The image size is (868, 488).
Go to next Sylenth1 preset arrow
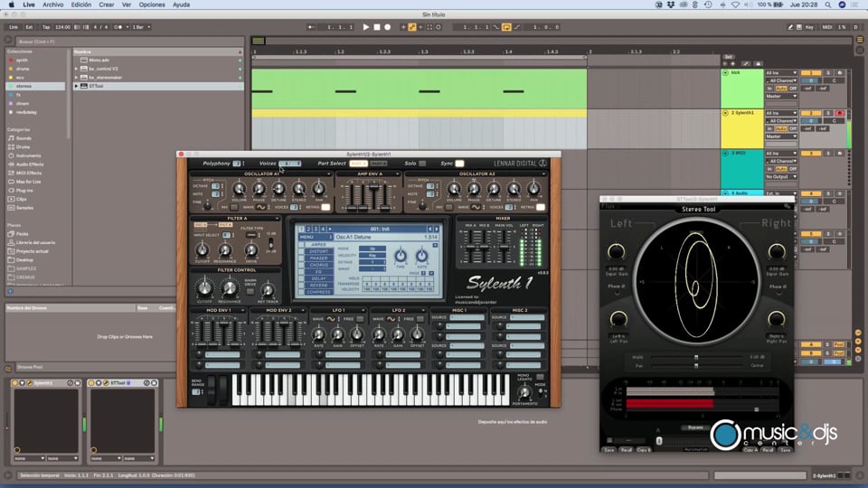click(436, 229)
